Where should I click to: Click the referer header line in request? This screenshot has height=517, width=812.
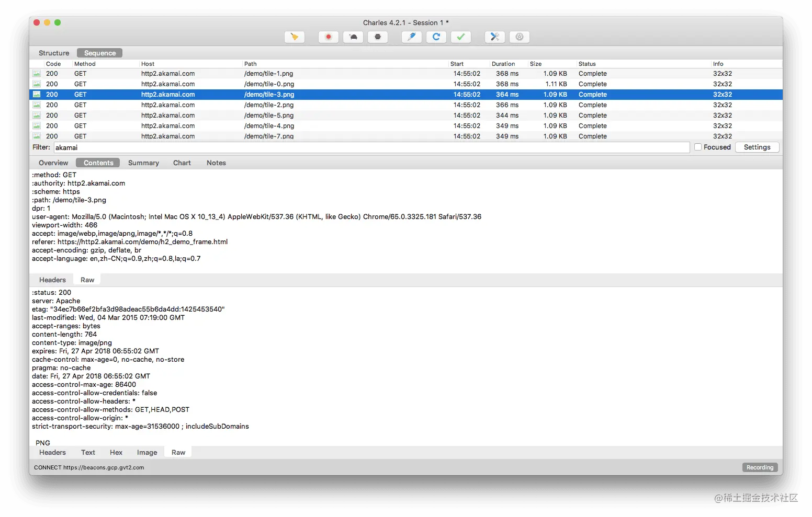130,242
